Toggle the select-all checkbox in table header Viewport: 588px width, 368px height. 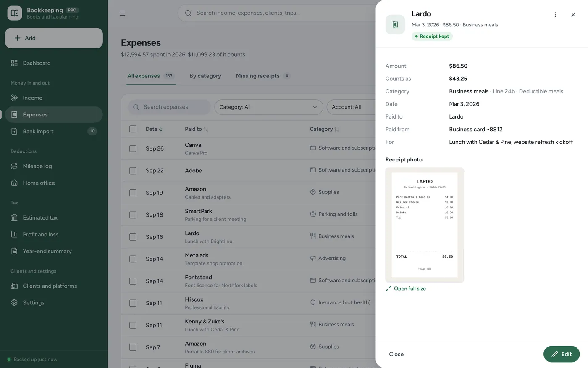coord(133,129)
